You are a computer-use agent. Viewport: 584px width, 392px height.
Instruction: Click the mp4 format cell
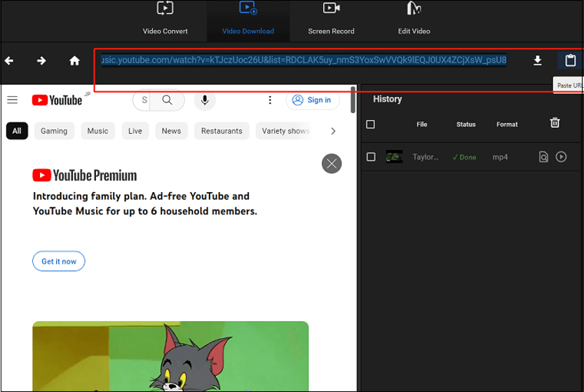(x=500, y=157)
